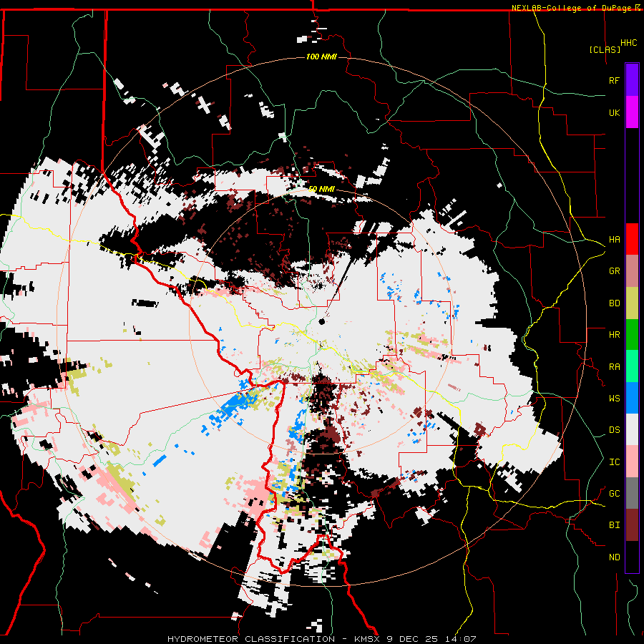Select the GR dusty-pink legend swatch
The width and height of the screenshot is (644, 644).
tap(632, 271)
